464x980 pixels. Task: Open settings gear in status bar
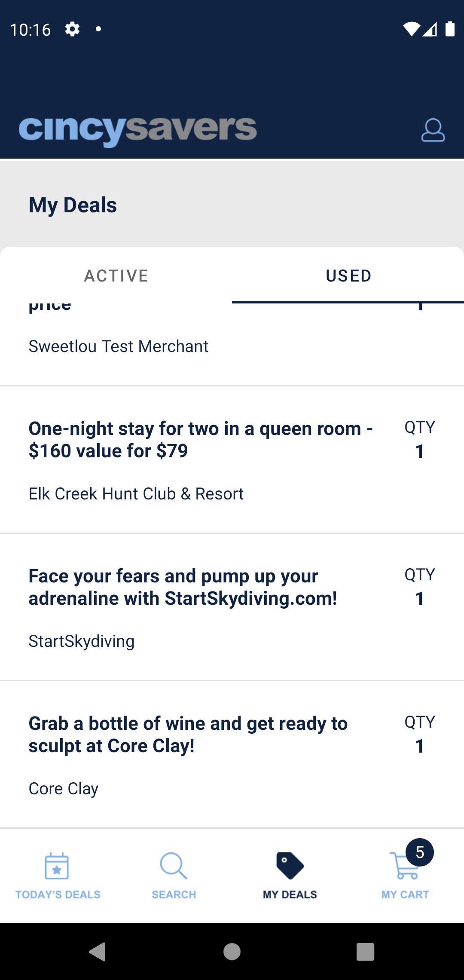pos(72,29)
